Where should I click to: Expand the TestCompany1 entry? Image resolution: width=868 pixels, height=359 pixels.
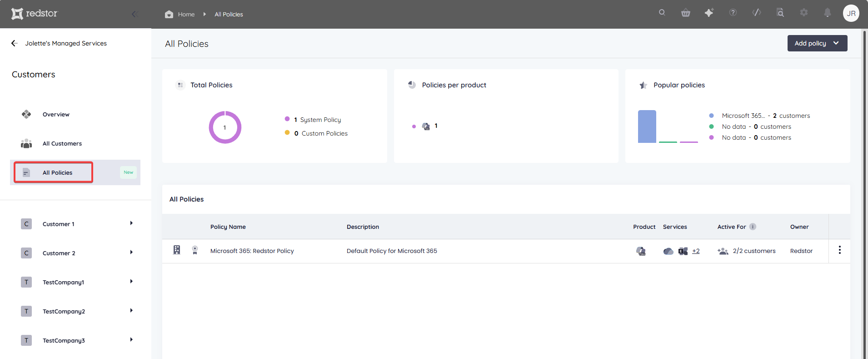coord(131,281)
